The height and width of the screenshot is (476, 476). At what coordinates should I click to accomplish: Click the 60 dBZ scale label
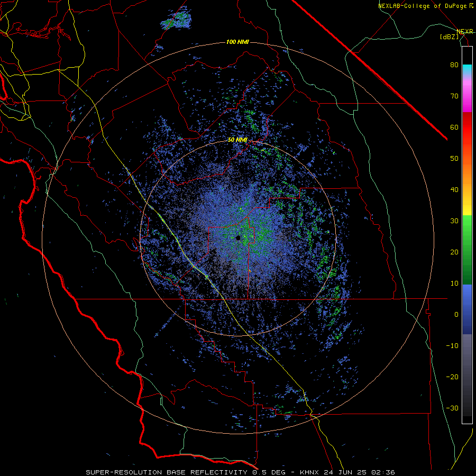coord(454,127)
